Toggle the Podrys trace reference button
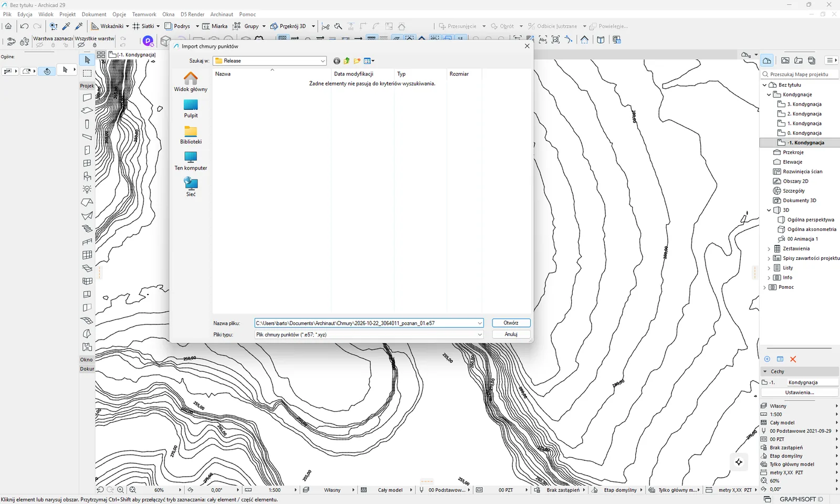Viewport: 840px width, 504px height. click(x=177, y=26)
